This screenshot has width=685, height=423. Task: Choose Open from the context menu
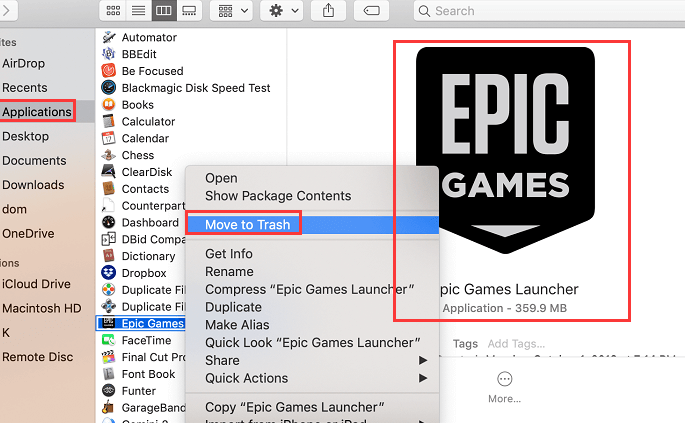pos(221,178)
